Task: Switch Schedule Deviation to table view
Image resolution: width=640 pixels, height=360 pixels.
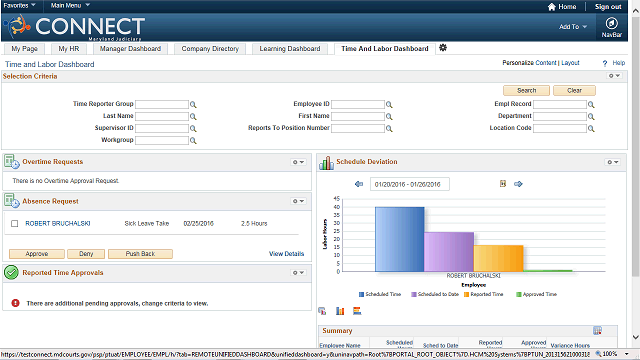Action: click(322, 311)
